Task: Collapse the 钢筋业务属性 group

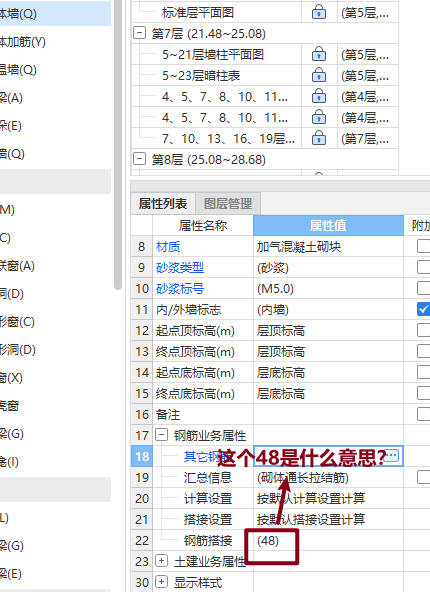Action: click(161, 435)
